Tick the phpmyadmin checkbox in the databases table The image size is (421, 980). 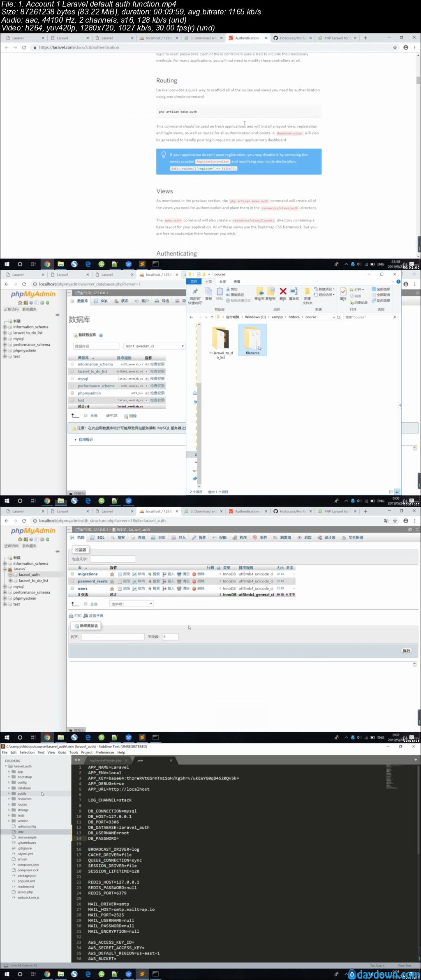pyautogui.click(x=72, y=393)
